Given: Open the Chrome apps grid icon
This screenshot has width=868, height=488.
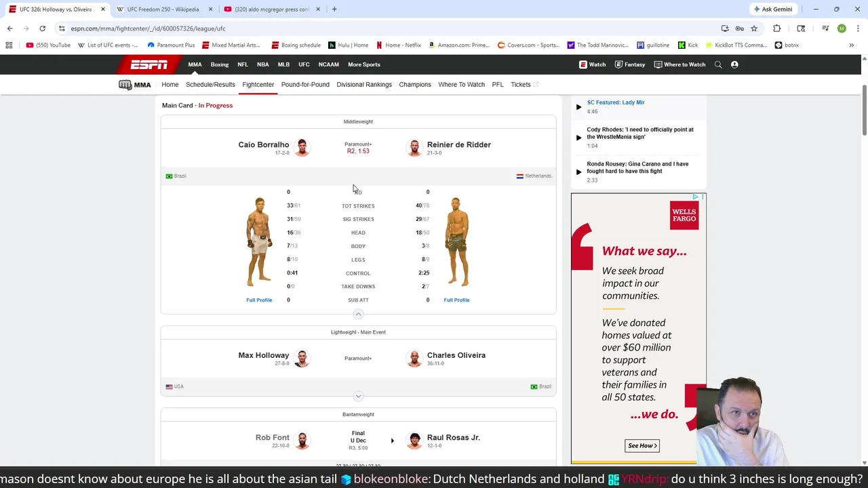Looking at the screenshot, I should [x=9, y=45].
